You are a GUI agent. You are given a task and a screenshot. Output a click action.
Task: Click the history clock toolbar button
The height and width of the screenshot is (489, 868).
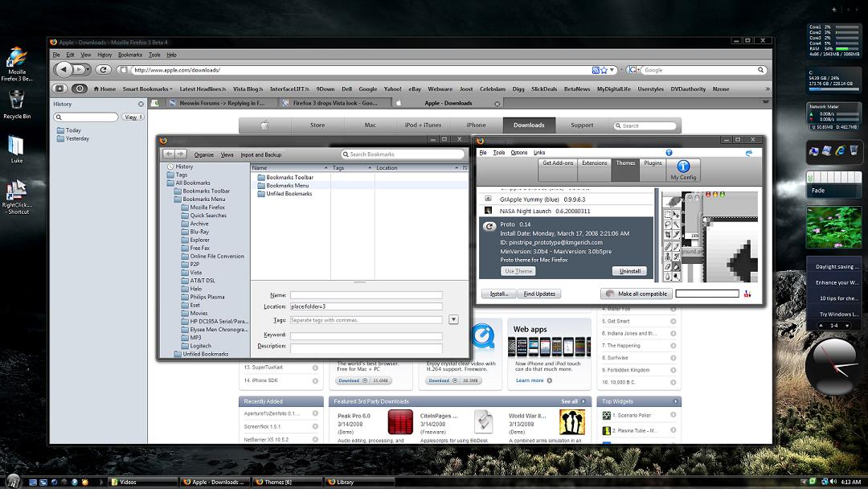click(80, 89)
